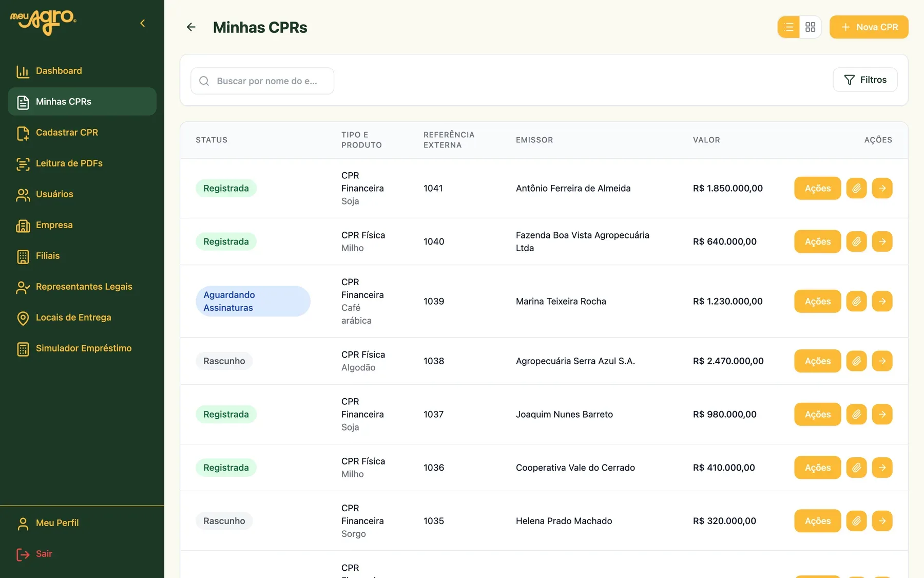The height and width of the screenshot is (578, 924).
Task: Click emissor Cooperativa Vale do Cerrado
Action: pyautogui.click(x=575, y=468)
